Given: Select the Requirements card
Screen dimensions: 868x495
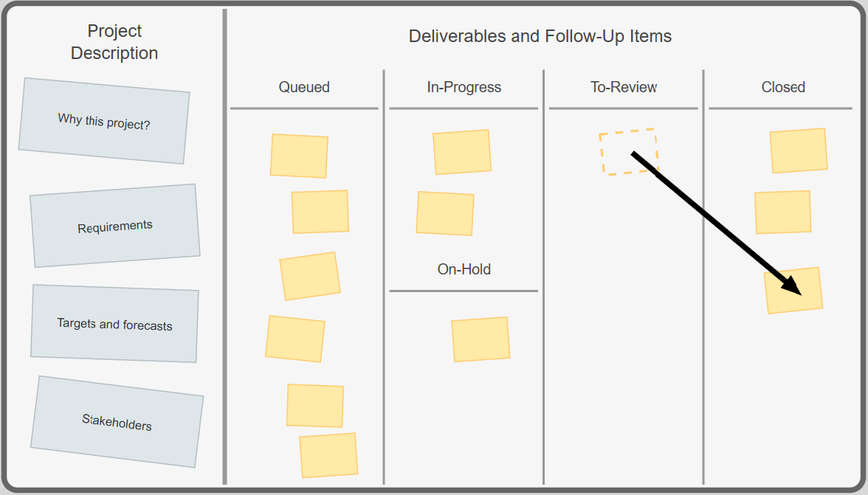Looking at the screenshot, I should coord(114,226).
